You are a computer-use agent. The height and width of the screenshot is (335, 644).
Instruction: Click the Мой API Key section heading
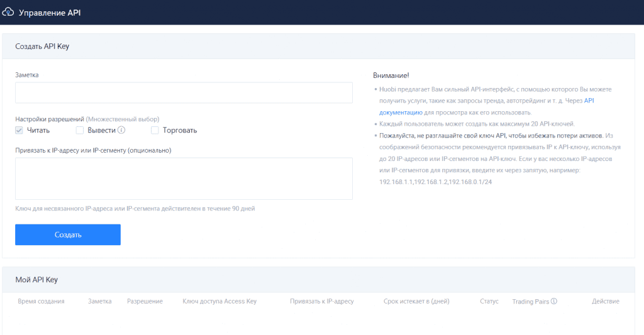coord(36,280)
